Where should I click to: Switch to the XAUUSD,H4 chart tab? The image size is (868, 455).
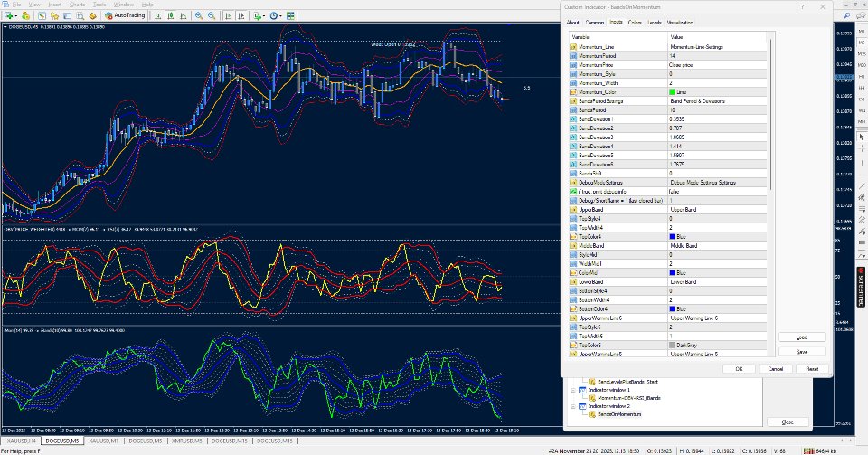pyautogui.click(x=21, y=441)
